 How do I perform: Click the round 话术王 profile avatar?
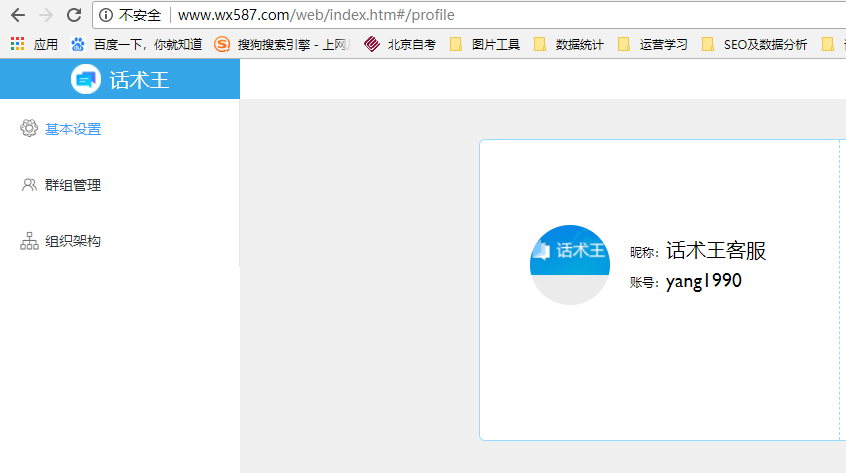click(569, 264)
